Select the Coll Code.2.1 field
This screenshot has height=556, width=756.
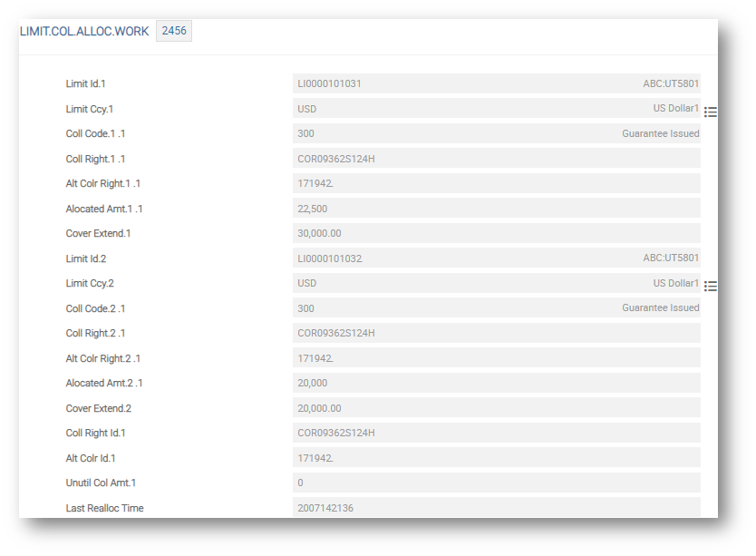click(496, 308)
